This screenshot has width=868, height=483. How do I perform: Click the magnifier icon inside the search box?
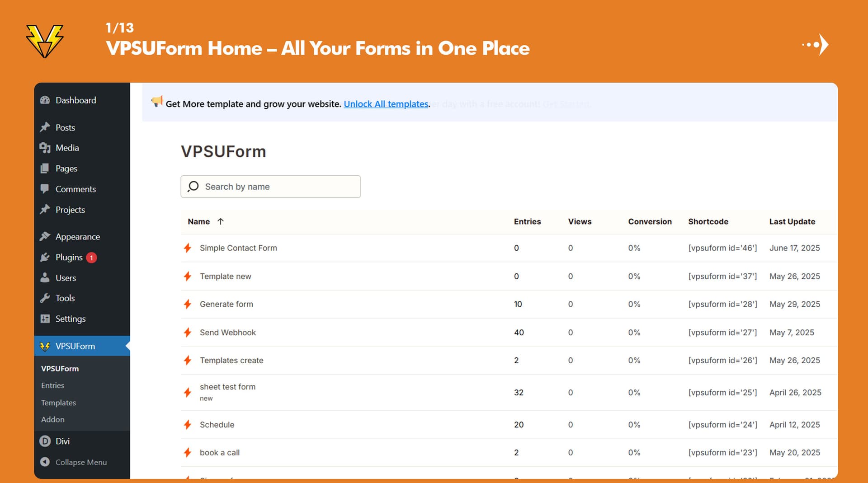pos(193,186)
